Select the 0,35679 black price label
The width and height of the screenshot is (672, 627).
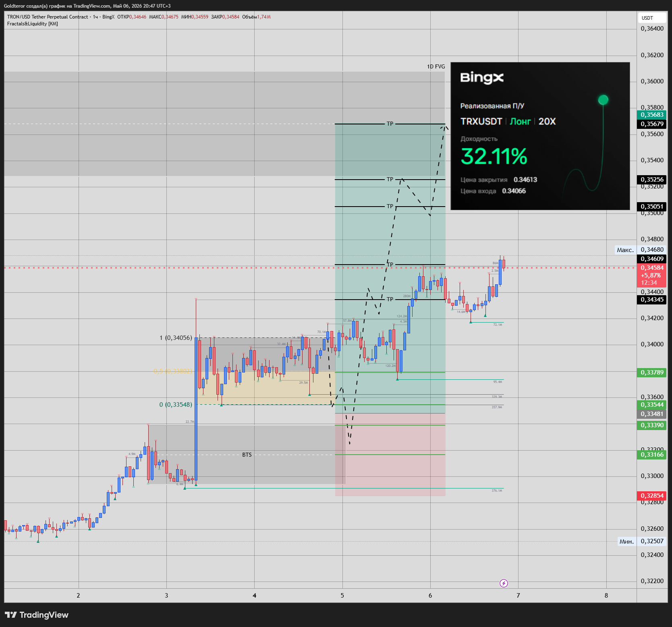tap(652, 124)
